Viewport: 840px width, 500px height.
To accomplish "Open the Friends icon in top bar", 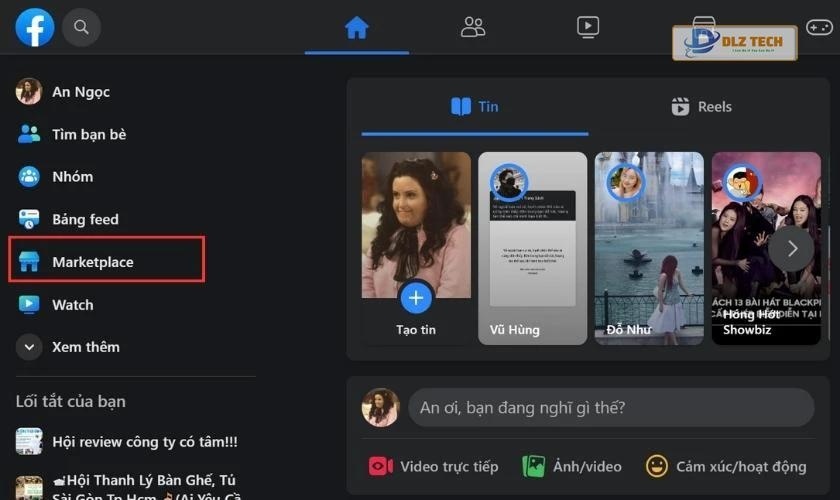I will tap(473, 27).
